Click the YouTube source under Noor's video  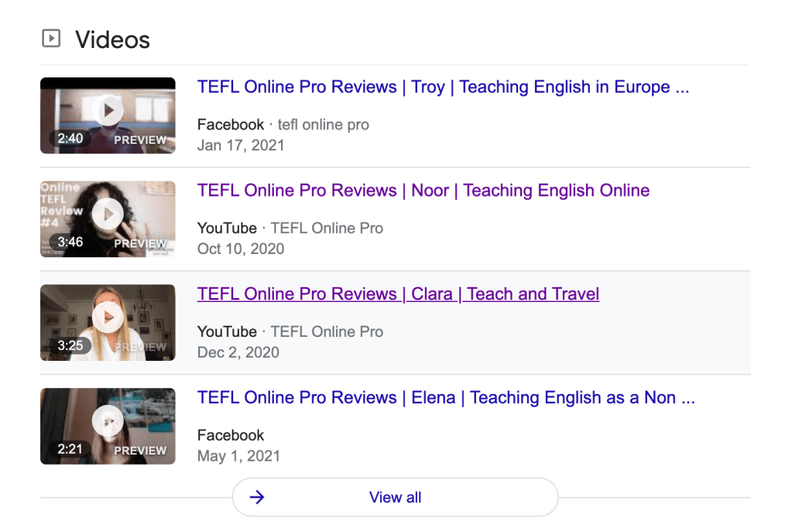click(x=227, y=228)
